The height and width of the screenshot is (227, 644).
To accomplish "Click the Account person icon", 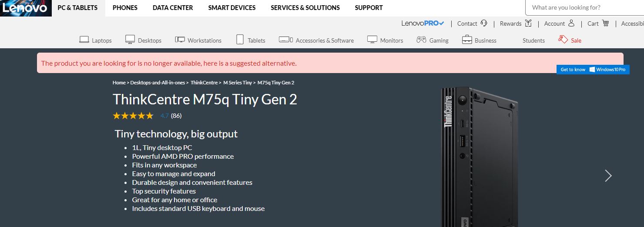I will pos(571,23).
